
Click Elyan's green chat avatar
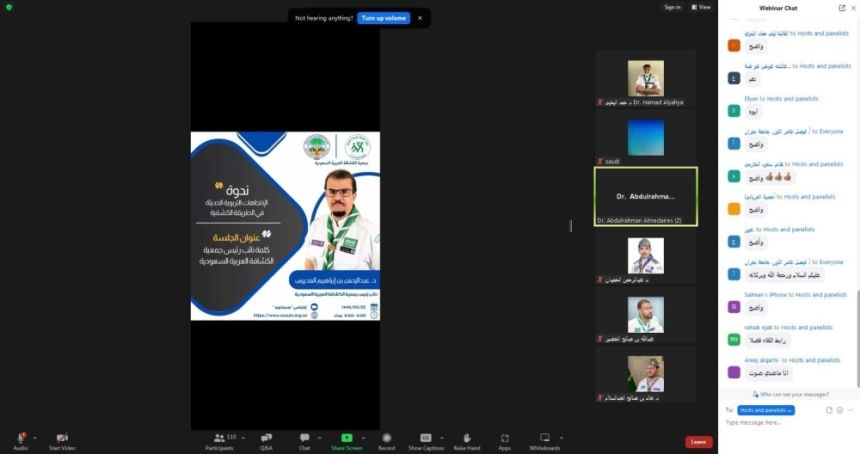pos(734,111)
